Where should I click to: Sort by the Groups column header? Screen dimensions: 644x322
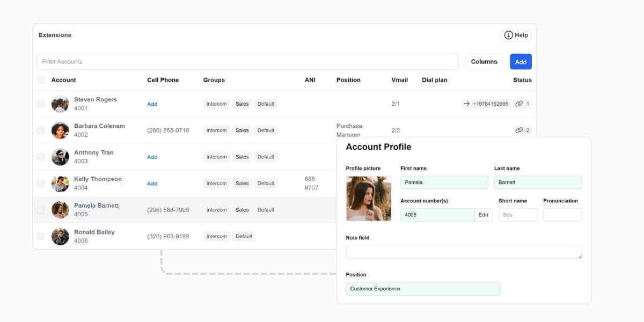point(214,80)
